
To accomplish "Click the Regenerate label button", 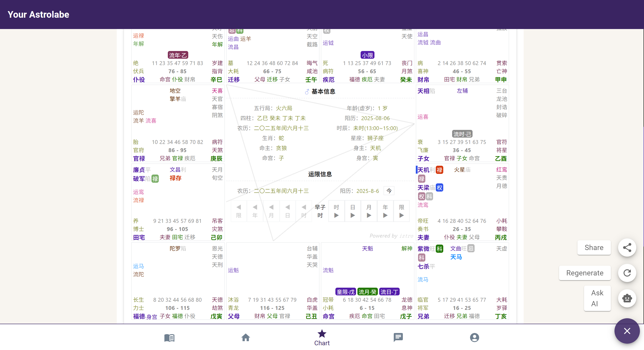I will tap(585, 273).
